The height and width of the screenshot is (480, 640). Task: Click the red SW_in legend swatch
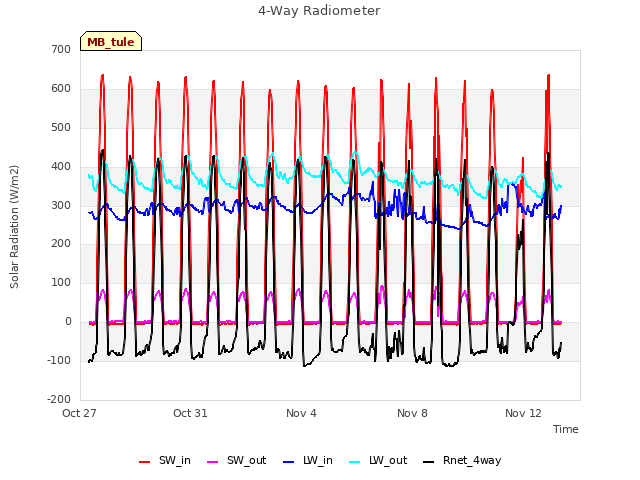144,462
